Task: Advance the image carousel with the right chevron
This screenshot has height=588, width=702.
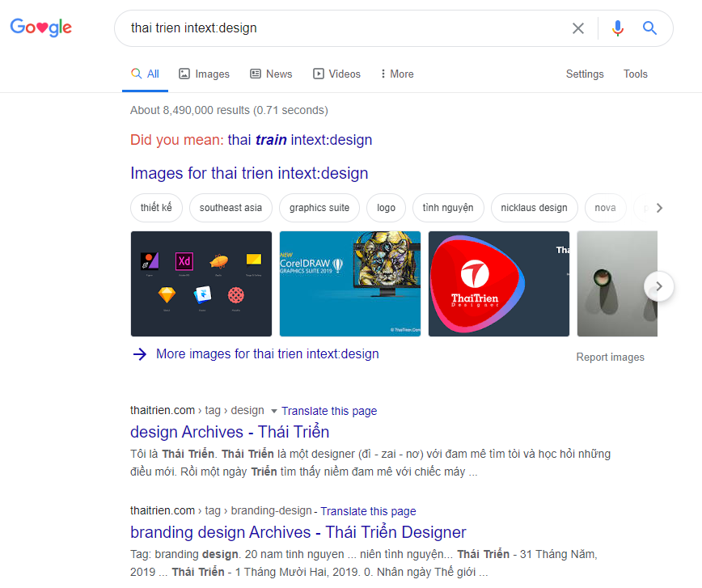Action: pos(658,286)
